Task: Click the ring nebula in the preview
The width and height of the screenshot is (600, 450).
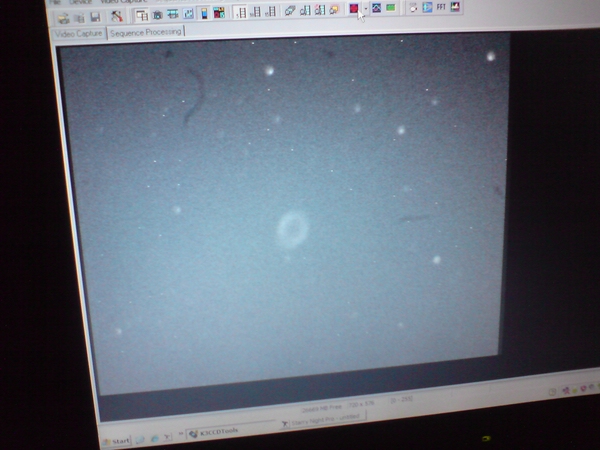Action: pos(292,230)
